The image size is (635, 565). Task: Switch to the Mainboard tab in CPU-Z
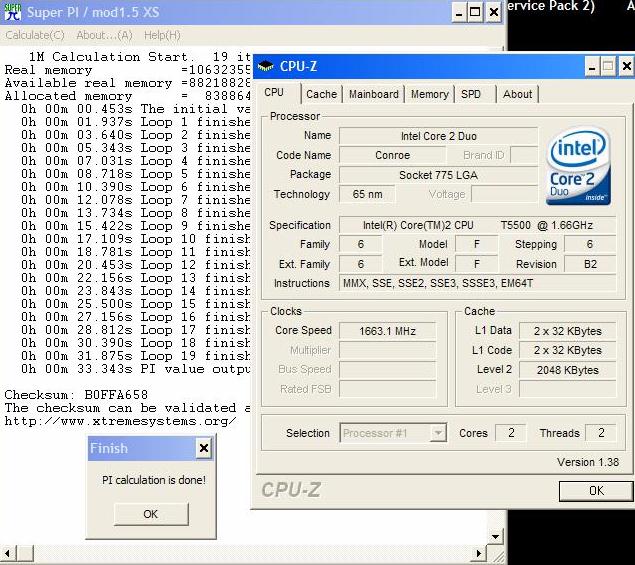(x=373, y=94)
